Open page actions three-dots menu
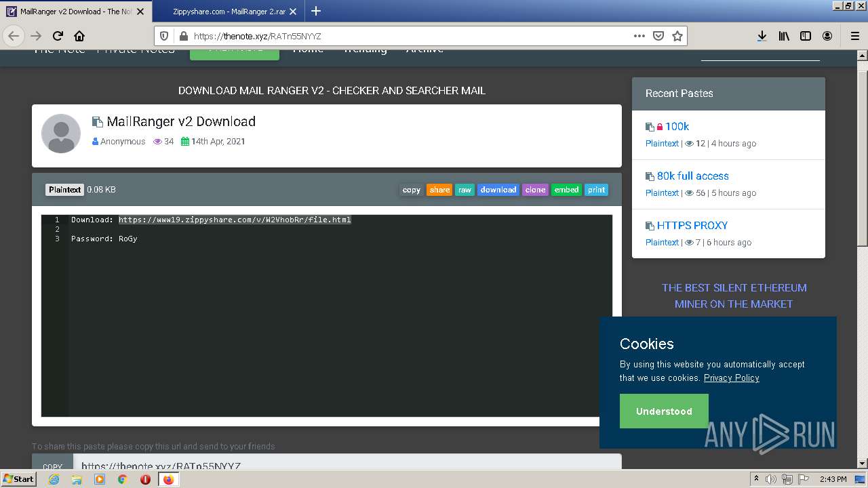868x488 pixels. pyautogui.click(x=639, y=36)
